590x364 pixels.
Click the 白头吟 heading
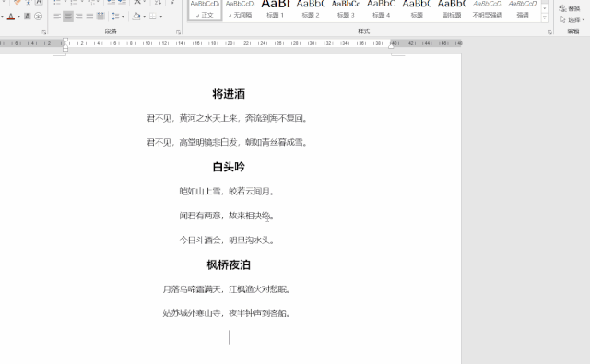point(229,167)
